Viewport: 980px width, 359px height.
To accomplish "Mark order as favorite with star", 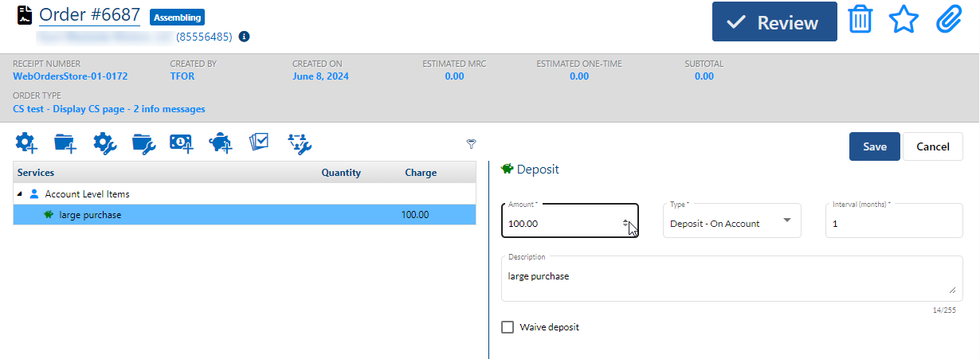I will (x=903, y=21).
